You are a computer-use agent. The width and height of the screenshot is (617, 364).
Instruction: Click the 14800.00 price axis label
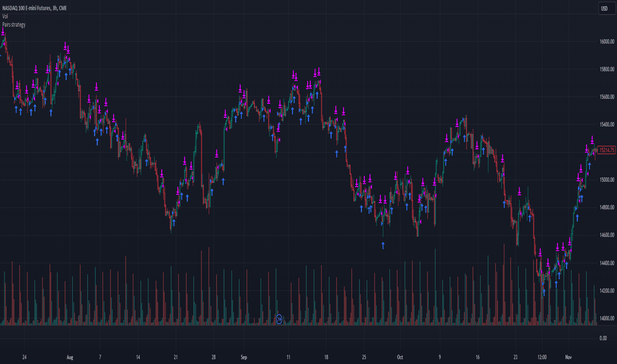pos(607,207)
